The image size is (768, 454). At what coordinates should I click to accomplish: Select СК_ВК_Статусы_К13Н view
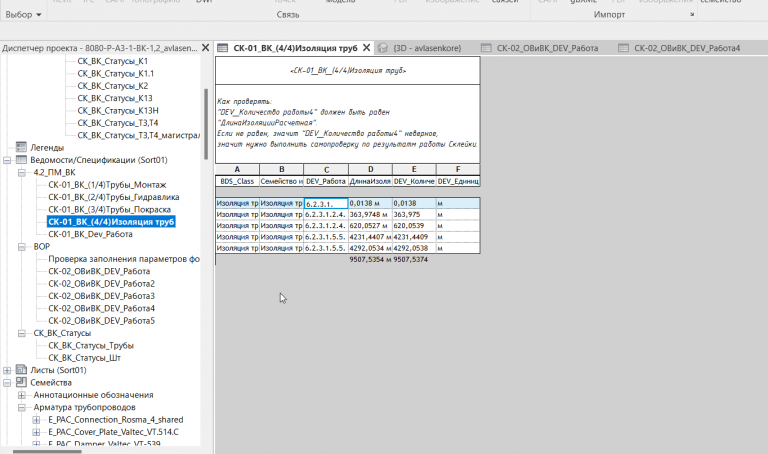pyautogui.click(x=118, y=111)
